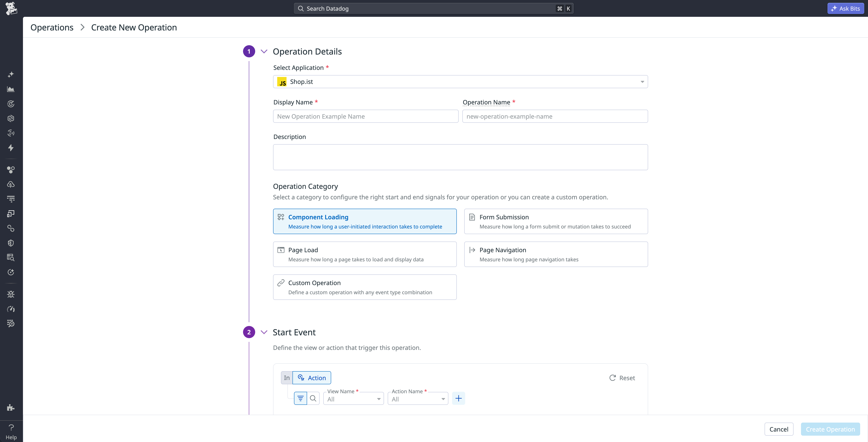Click the Datadog dog logo
868x442 pixels.
(x=11, y=8)
